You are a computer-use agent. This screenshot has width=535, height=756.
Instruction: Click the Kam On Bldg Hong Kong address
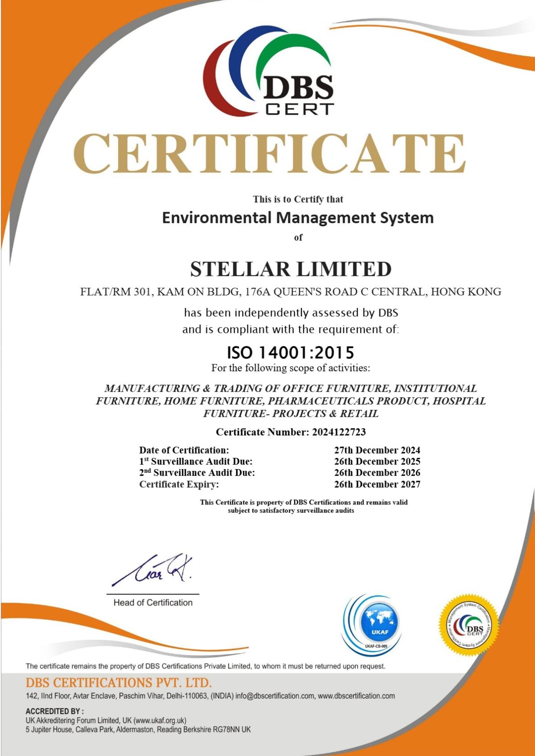point(291,292)
